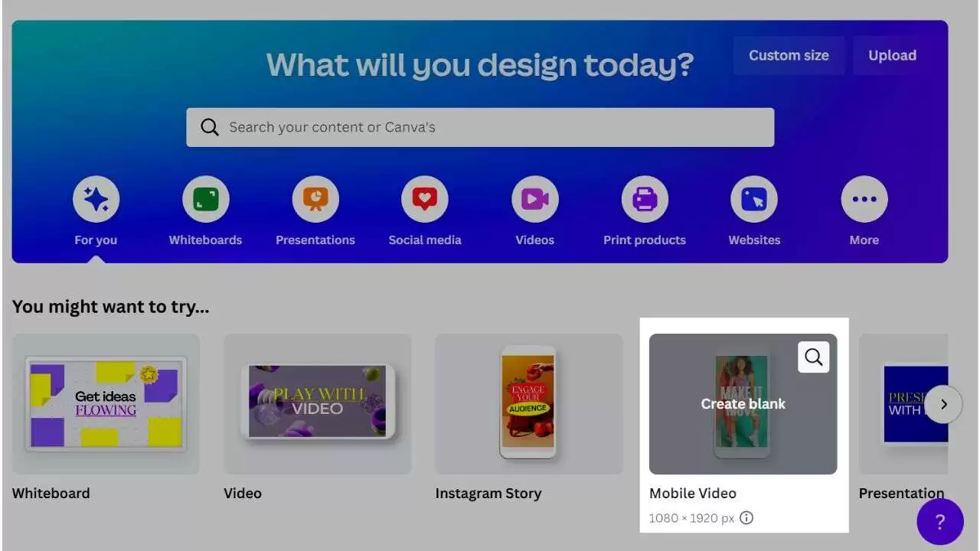
Task: Click Create blank on the Mobile Video card
Action: coord(743,404)
